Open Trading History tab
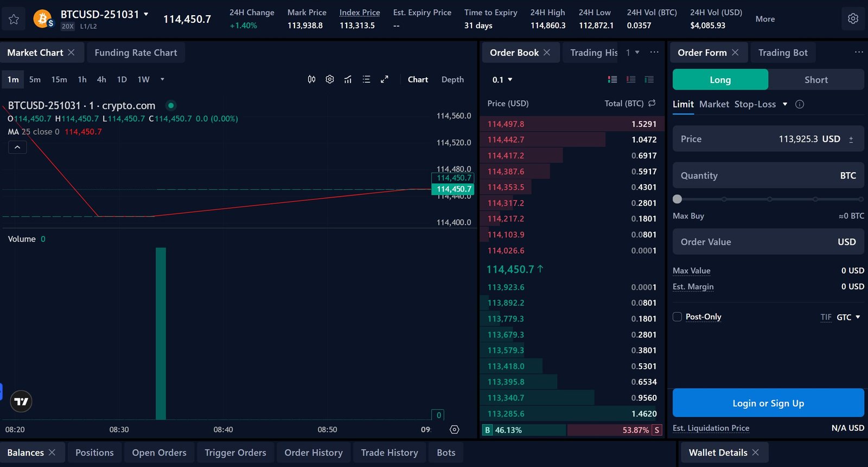868x467 pixels. coord(593,53)
